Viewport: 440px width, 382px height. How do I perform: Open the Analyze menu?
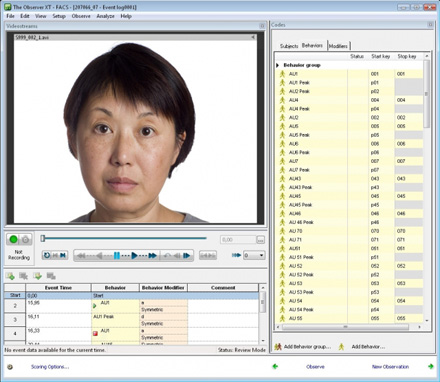coord(105,16)
